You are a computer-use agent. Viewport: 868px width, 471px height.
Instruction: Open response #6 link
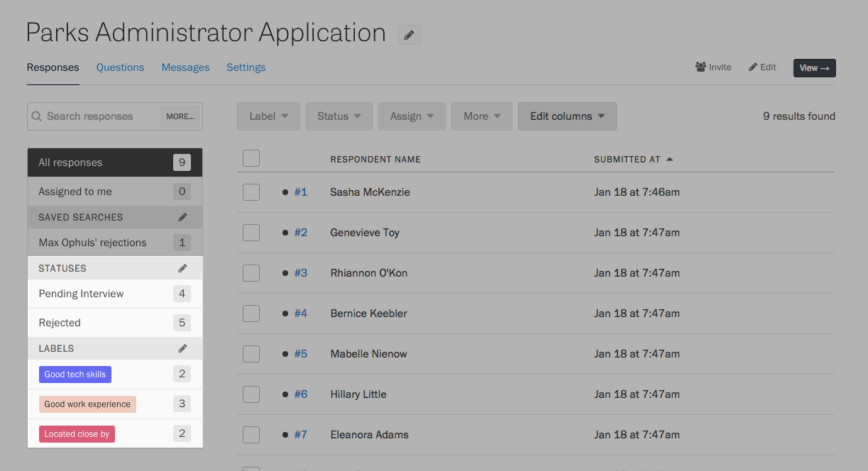[301, 394]
